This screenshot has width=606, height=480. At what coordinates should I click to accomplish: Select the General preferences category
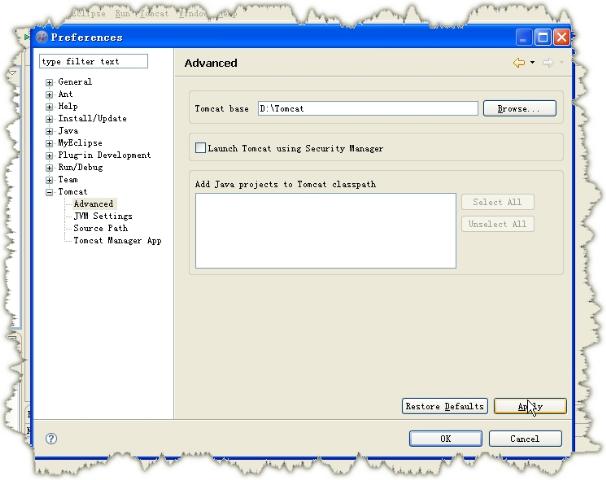point(75,82)
